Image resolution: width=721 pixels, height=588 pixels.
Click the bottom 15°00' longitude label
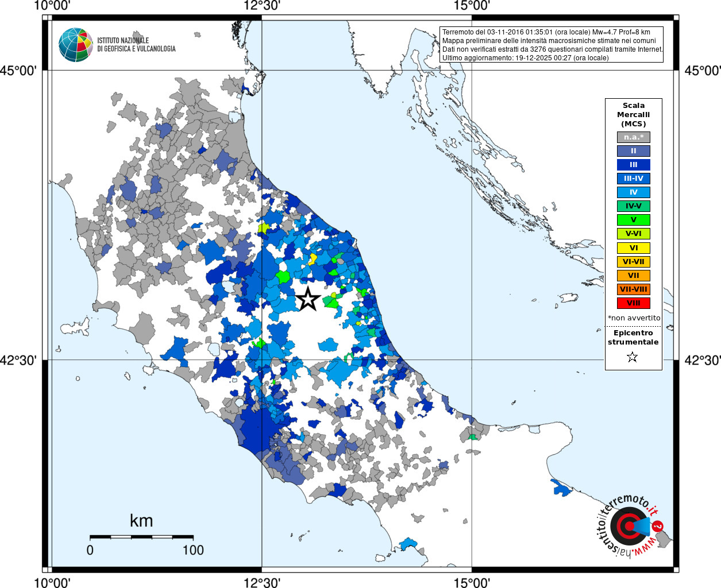472,583
